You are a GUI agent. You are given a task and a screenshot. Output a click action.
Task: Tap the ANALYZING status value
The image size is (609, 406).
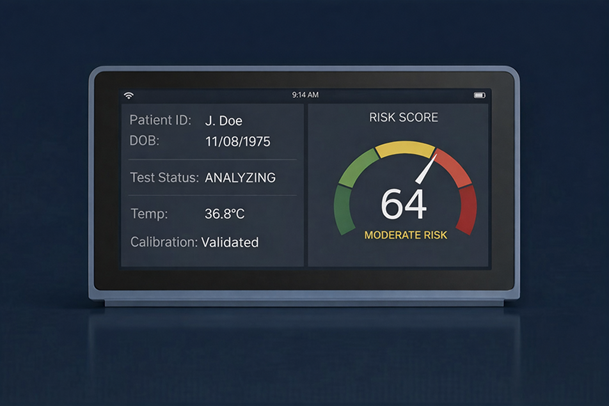(240, 178)
